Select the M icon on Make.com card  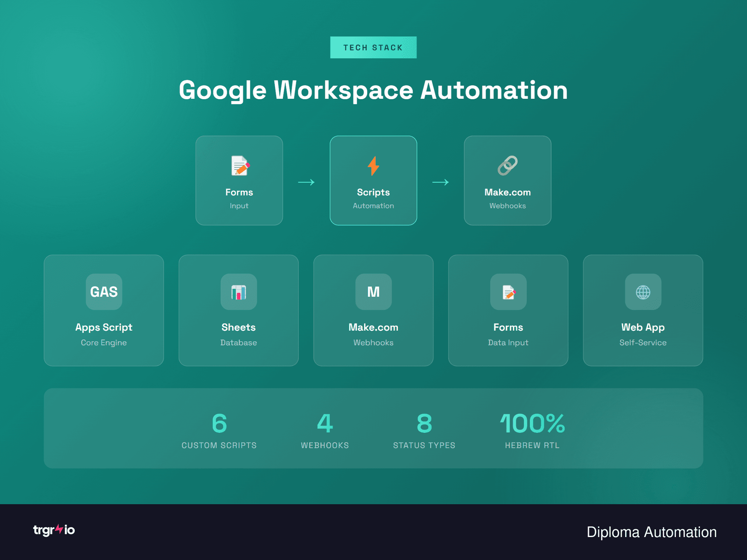click(373, 292)
